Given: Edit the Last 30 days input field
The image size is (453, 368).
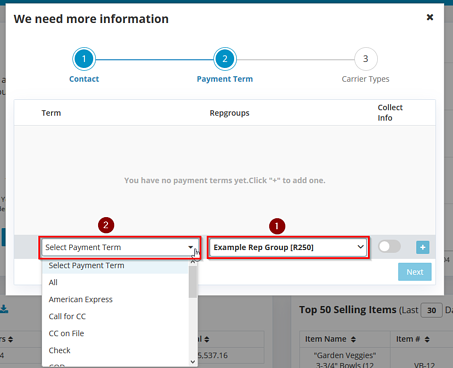Looking at the screenshot, I should coord(431,310).
